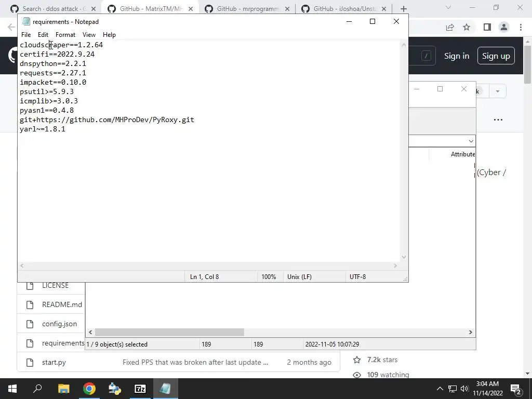
Task: Open config.json in the GitHub file list
Action: [x=59, y=324]
